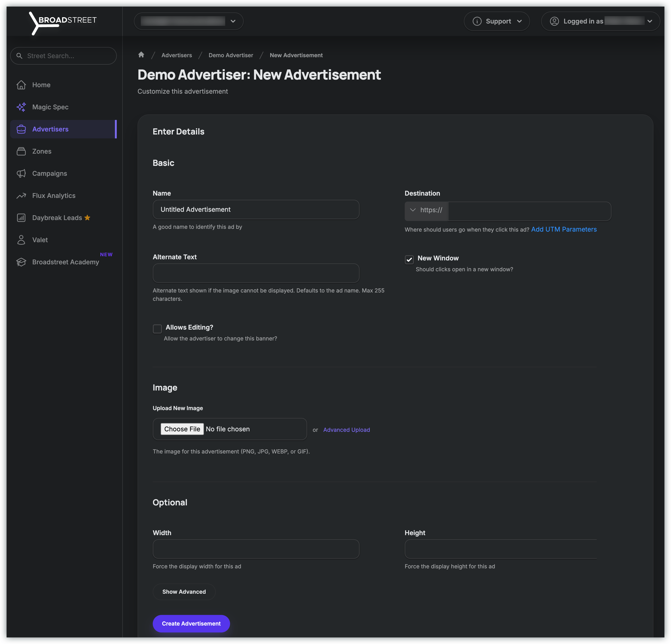Open the network selector dropdown in header
The height and width of the screenshot is (644, 671).
(189, 21)
